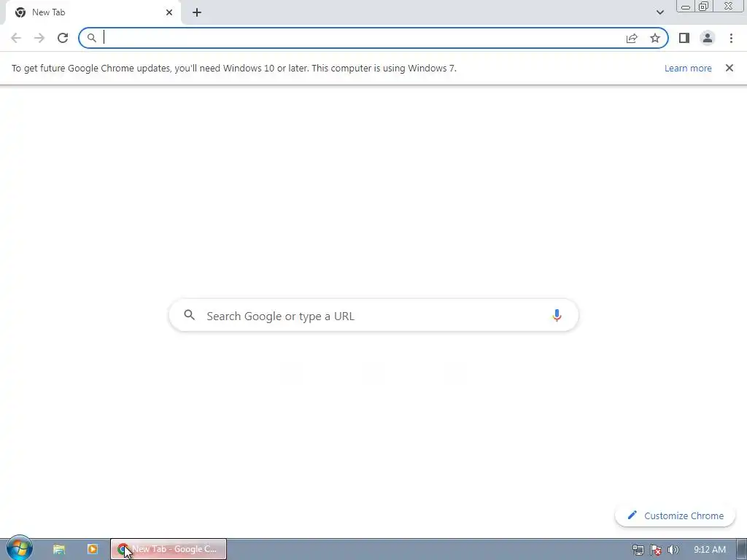Image resolution: width=747 pixels, height=560 pixels.
Task: Bookmark this tab with the star icon
Action: coord(655,38)
